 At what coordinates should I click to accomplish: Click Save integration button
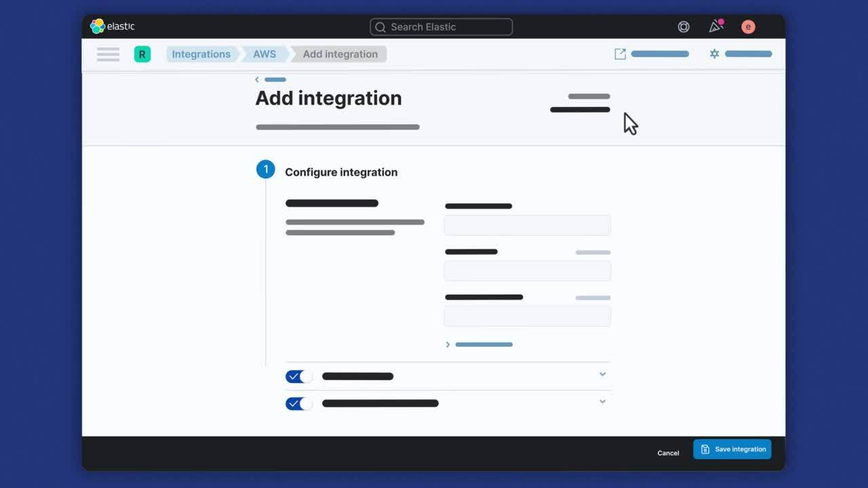732,449
